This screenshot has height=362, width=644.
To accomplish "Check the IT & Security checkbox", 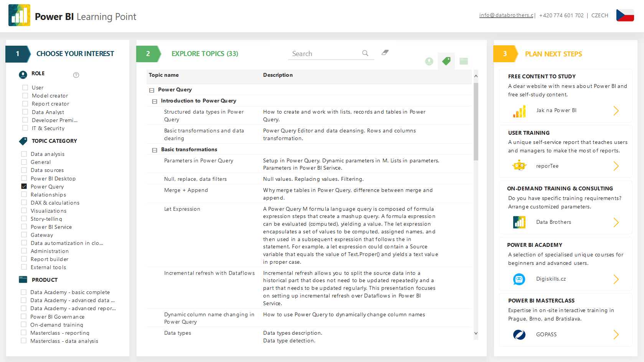I will (25, 128).
